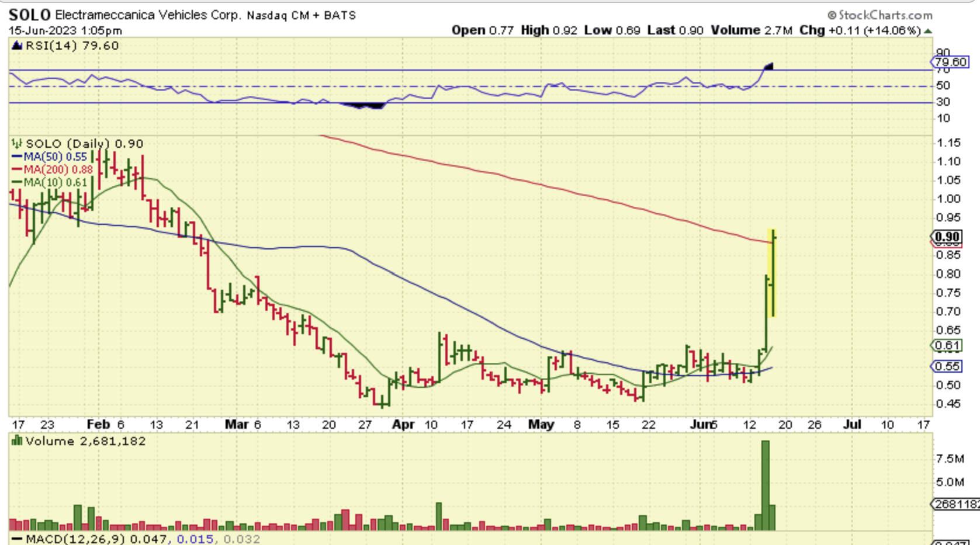980x545 pixels.
Task: Click the MA(10) 0.61 legend text
Action: coord(55,183)
